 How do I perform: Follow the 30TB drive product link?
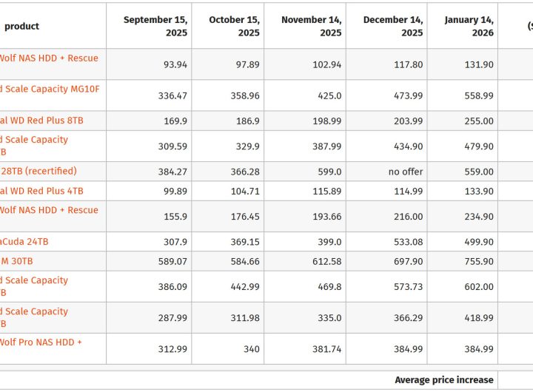pos(16,261)
